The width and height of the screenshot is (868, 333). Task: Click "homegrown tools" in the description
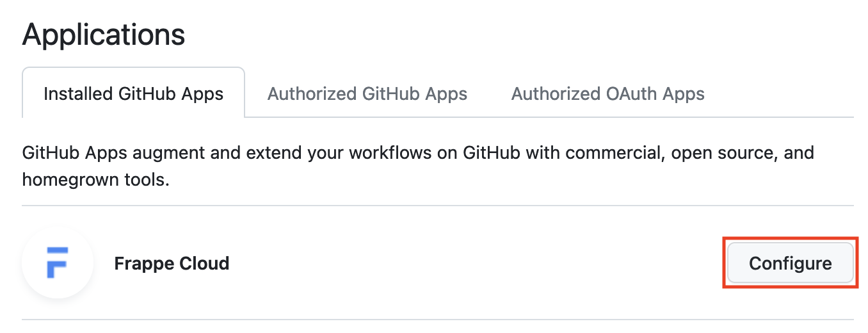pos(95,180)
